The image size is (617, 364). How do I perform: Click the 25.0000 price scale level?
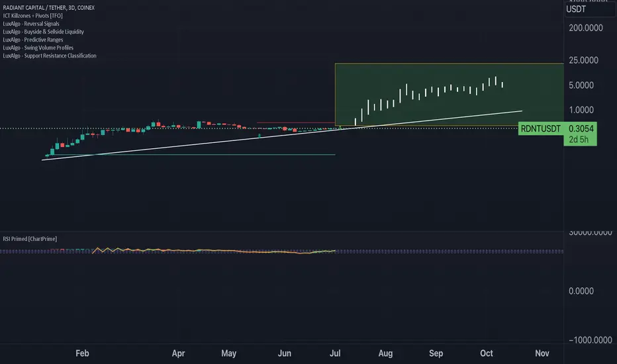click(x=583, y=60)
